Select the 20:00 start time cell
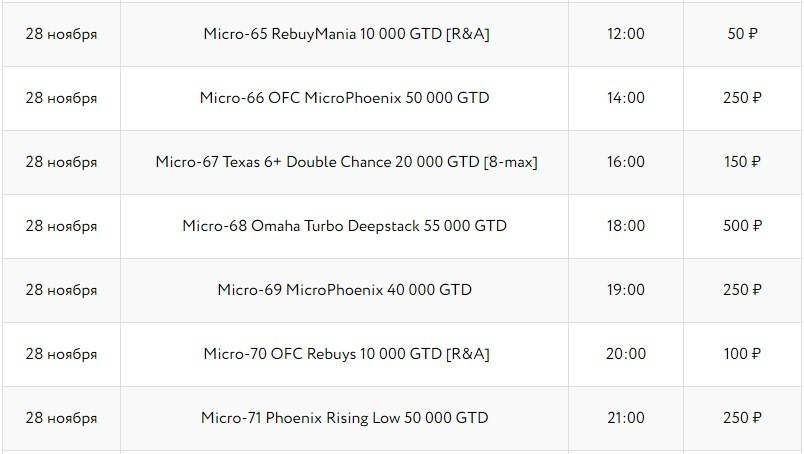The width and height of the screenshot is (804, 454). pyautogui.click(x=626, y=354)
